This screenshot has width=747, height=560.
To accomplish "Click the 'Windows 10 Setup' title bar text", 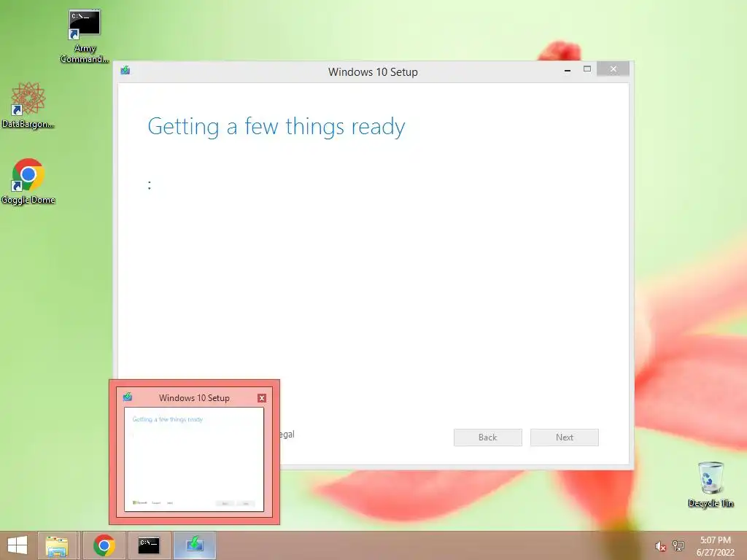I will (x=373, y=72).
